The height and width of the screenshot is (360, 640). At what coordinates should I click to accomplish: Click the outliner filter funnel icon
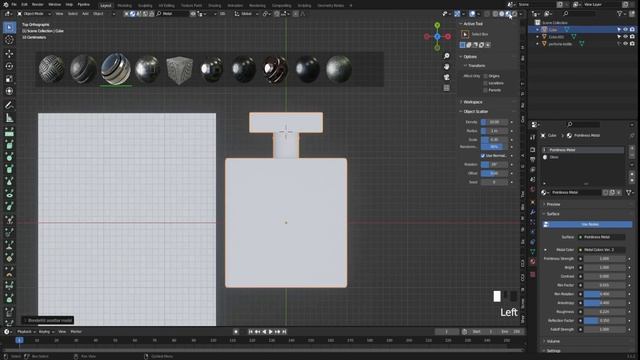[x=620, y=14]
